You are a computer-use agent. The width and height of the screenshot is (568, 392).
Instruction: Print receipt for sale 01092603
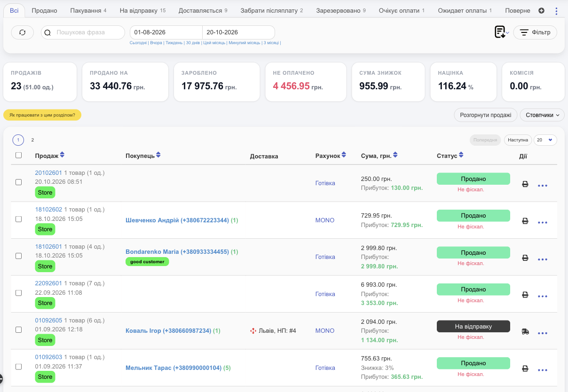point(525,368)
